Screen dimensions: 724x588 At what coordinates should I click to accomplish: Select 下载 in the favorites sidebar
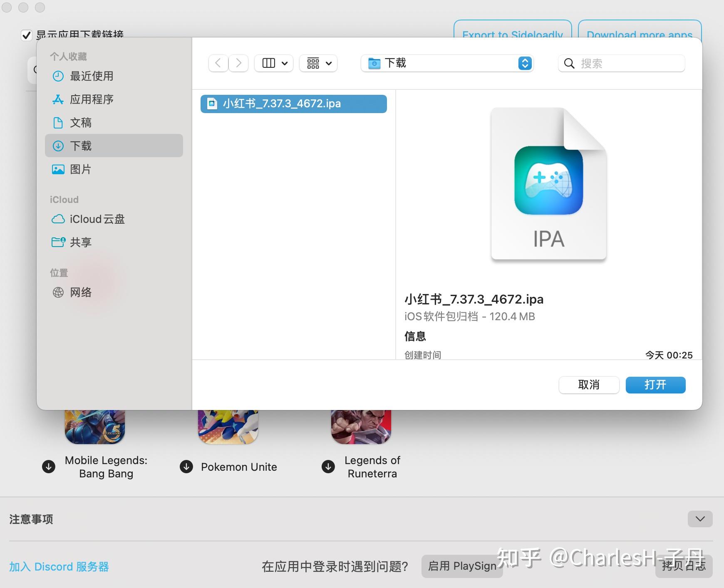click(82, 146)
